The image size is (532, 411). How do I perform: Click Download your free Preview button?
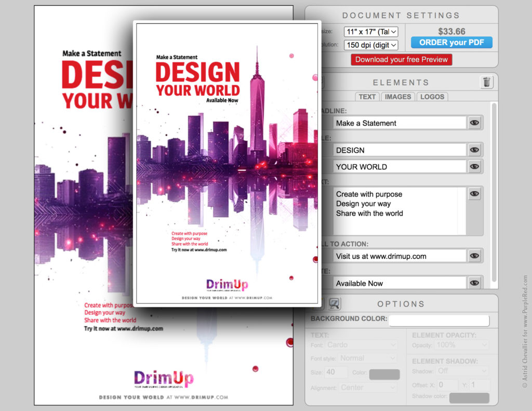point(402,60)
